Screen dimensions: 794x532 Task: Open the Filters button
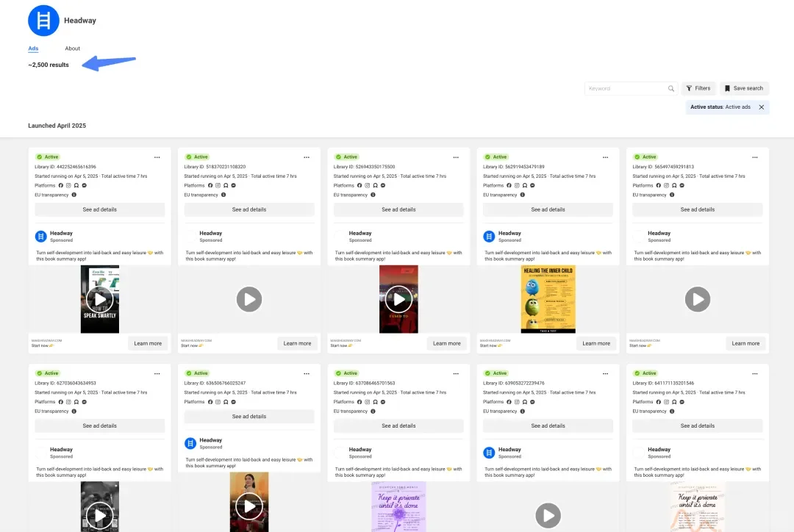[x=698, y=89]
